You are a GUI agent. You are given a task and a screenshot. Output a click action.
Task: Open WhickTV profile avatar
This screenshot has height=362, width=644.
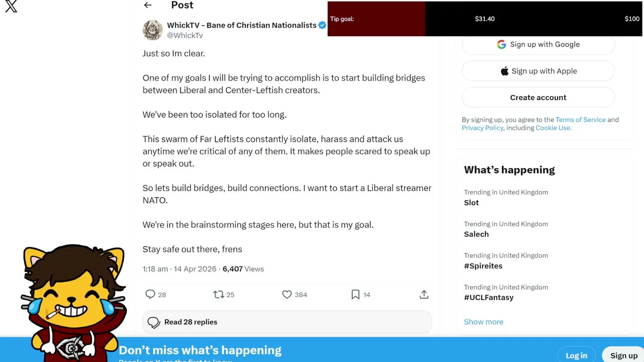tap(152, 30)
